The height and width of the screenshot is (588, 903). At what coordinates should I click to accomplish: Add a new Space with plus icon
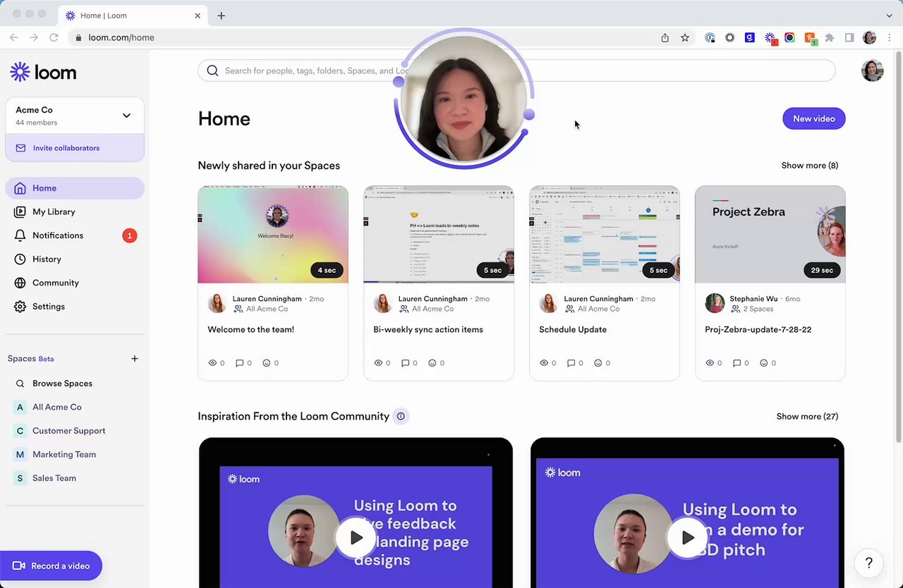[x=135, y=359]
